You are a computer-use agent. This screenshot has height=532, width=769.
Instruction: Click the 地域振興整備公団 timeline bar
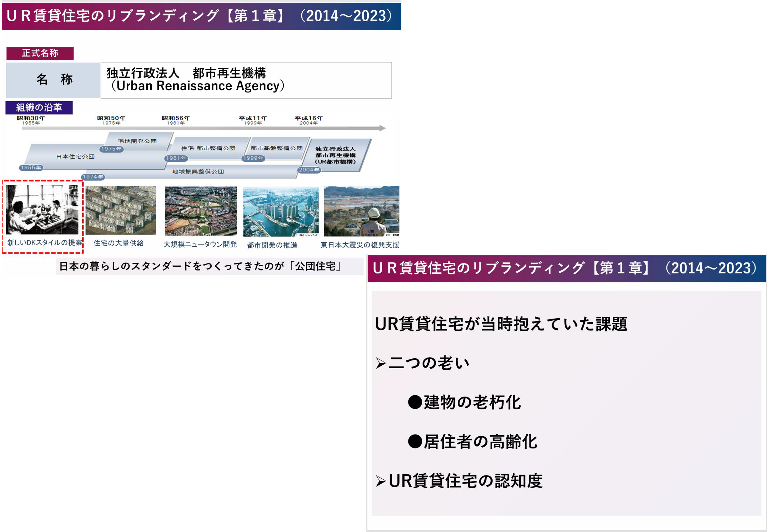click(198, 172)
